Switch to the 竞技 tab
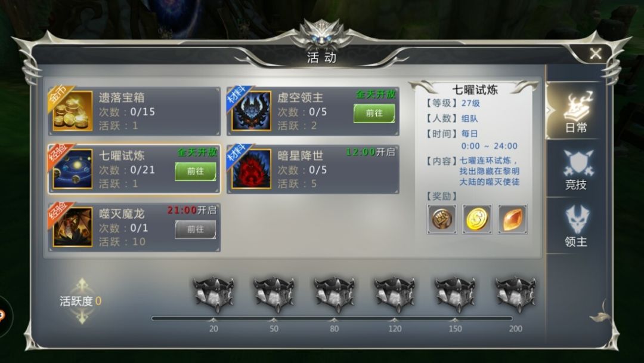The image size is (644, 363). pos(576,170)
